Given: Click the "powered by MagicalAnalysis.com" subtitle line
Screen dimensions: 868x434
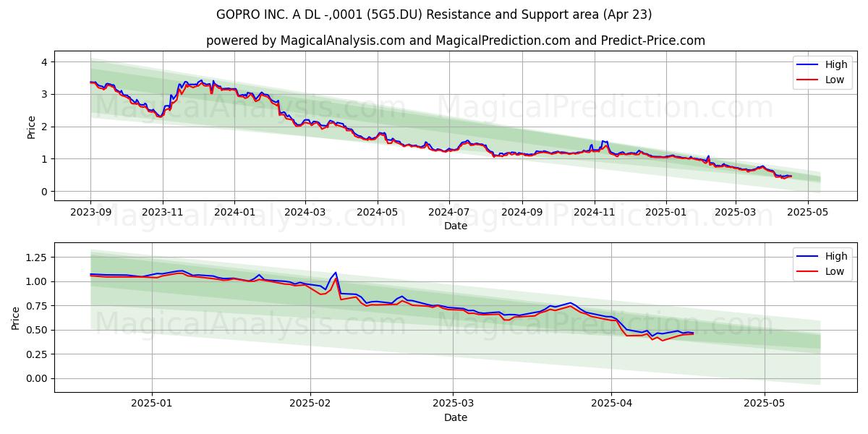Looking at the screenshot, I should tap(456, 41).
